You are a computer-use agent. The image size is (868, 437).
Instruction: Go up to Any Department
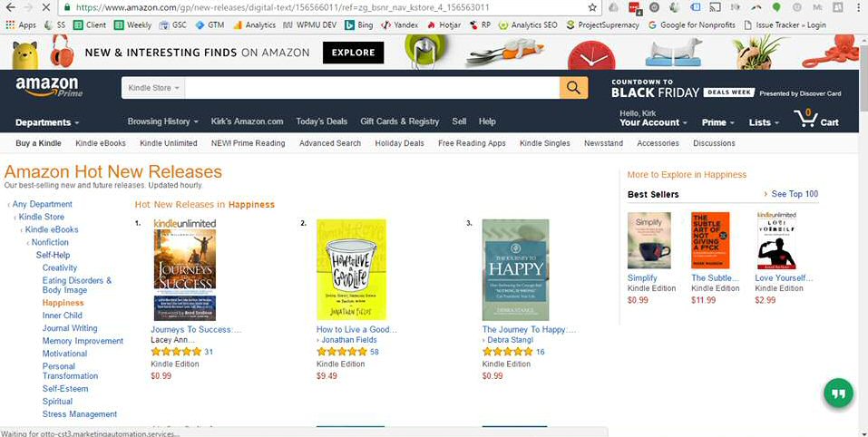coord(42,204)
